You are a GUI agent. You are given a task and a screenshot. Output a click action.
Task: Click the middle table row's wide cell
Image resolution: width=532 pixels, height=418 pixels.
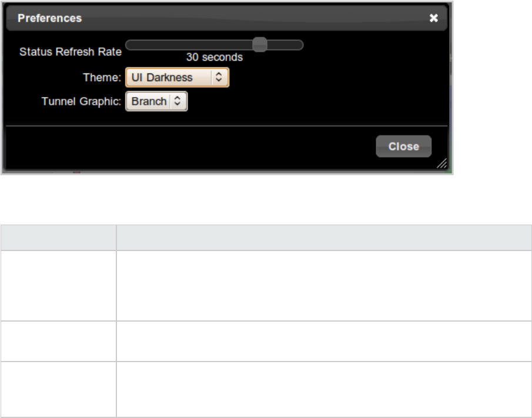(x=324, y=341)
